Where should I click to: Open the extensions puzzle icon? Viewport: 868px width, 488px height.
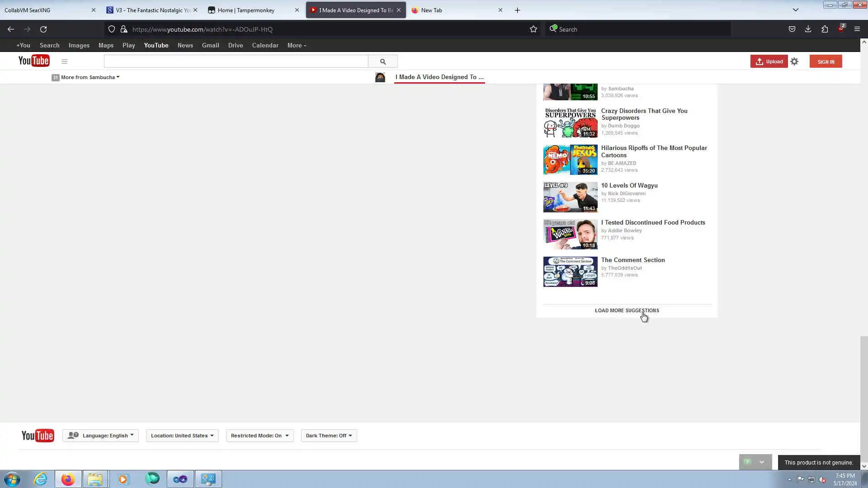(825, 29)
